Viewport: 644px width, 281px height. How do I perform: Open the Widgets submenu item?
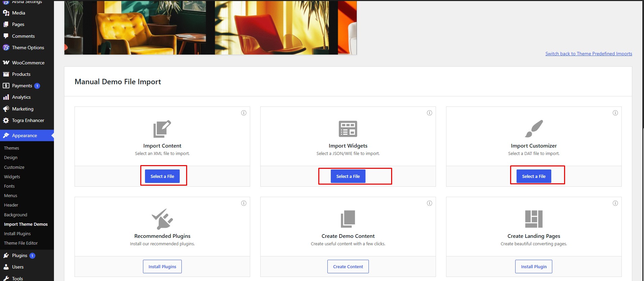click(12, 177)
